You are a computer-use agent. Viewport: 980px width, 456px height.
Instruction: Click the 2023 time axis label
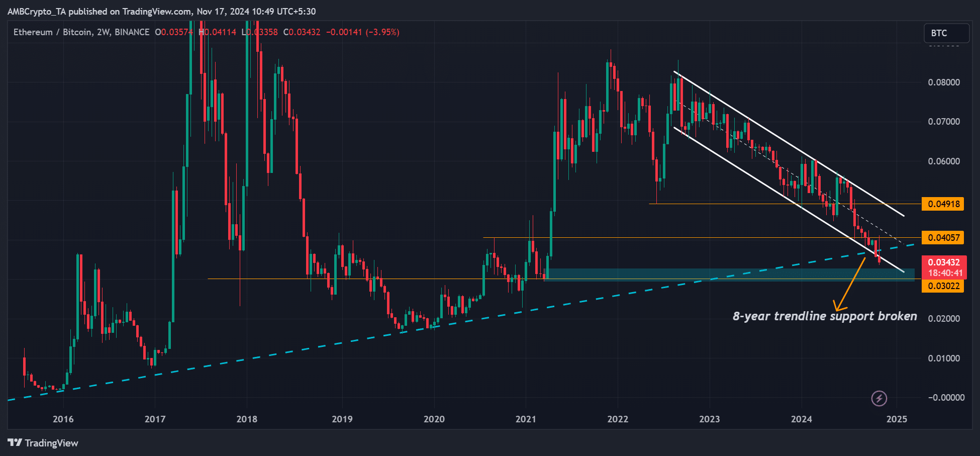(x=710, y=419)
